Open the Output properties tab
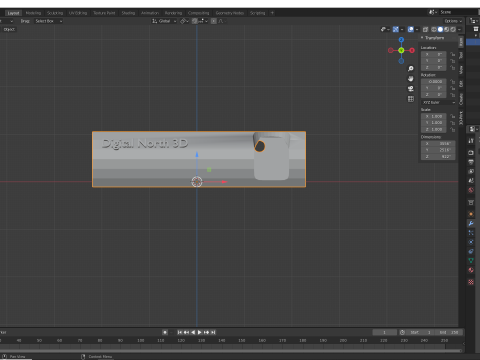This screenshot has width=480, height=360. tap(471, 162)
